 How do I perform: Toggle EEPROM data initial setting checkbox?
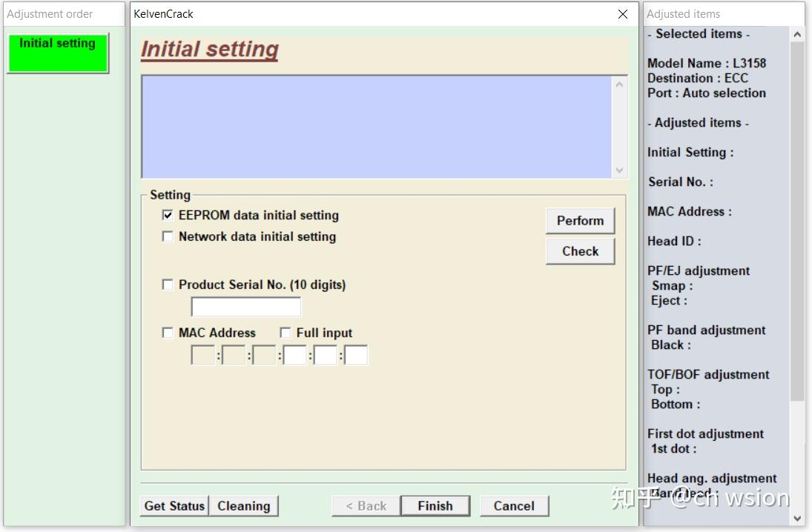click(x=168, y=216)
